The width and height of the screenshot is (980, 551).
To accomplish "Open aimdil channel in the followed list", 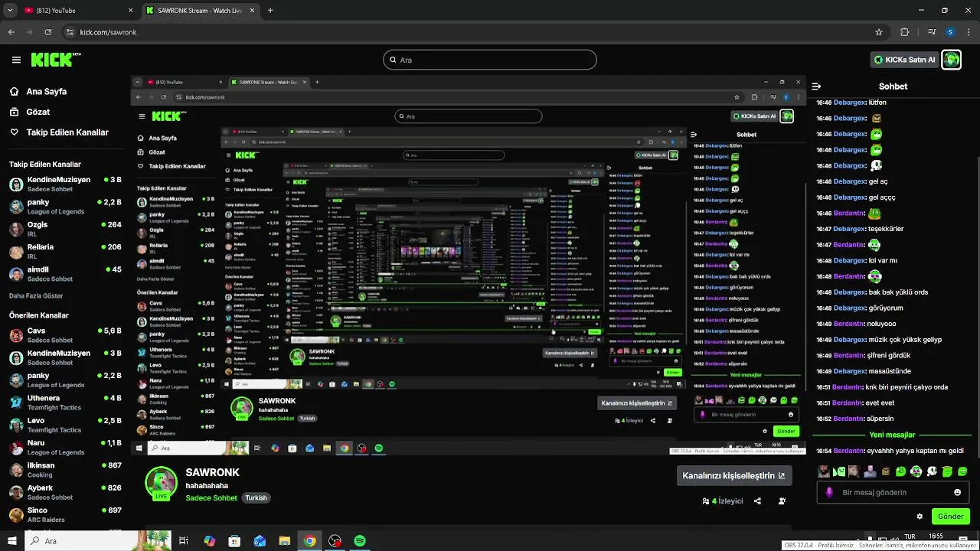I will pos(65,274).
